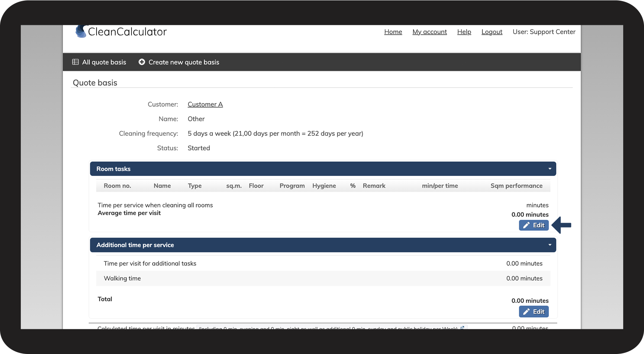Screen dimensions: 644x354
Task: Edit the Room tasks section
Action: pos(534,225)
